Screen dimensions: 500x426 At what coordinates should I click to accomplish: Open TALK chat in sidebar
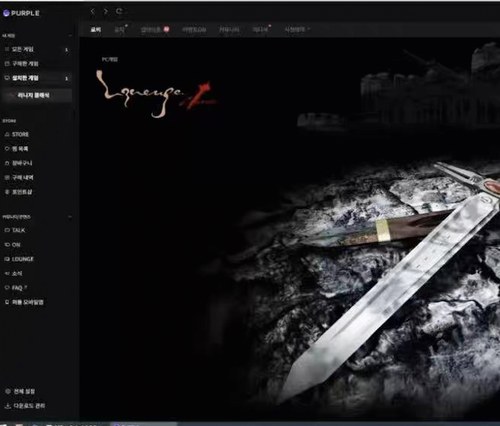click(x=15, y=230)
